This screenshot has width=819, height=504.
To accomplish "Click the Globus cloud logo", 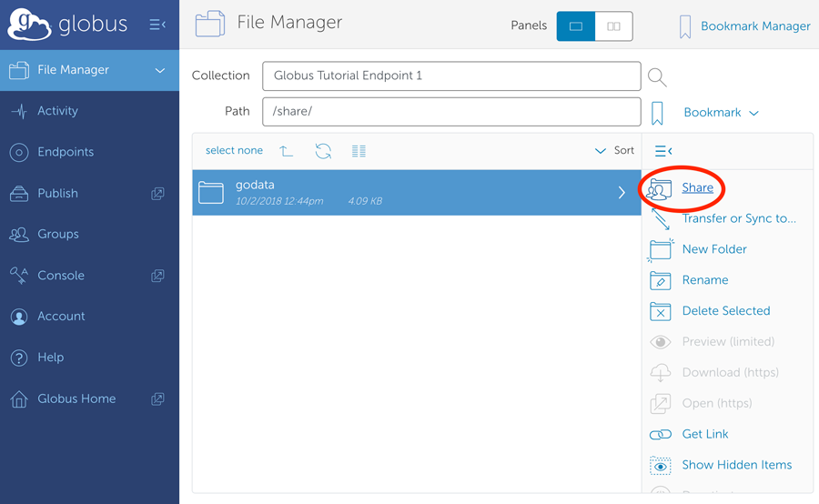I will click(x=30, y=24).
